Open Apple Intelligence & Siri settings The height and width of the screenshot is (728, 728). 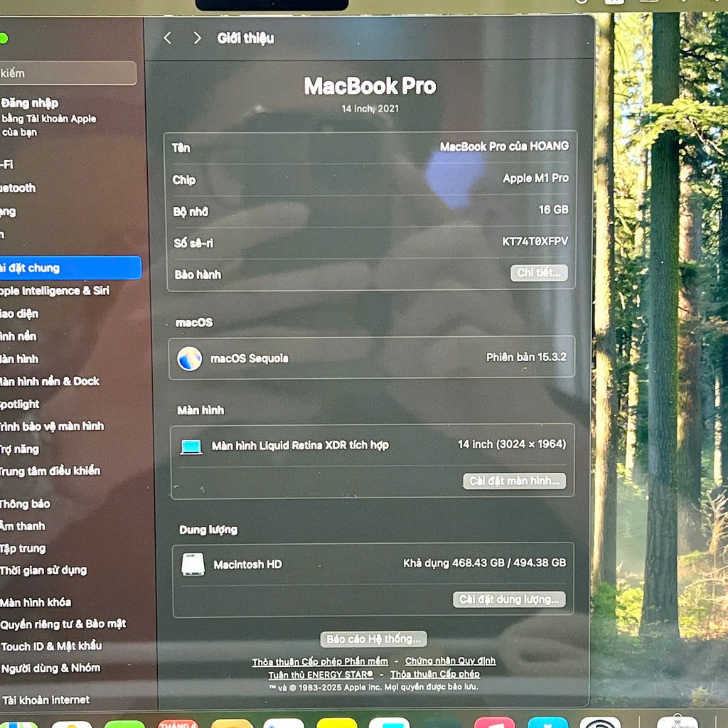(x=55, y=291)
